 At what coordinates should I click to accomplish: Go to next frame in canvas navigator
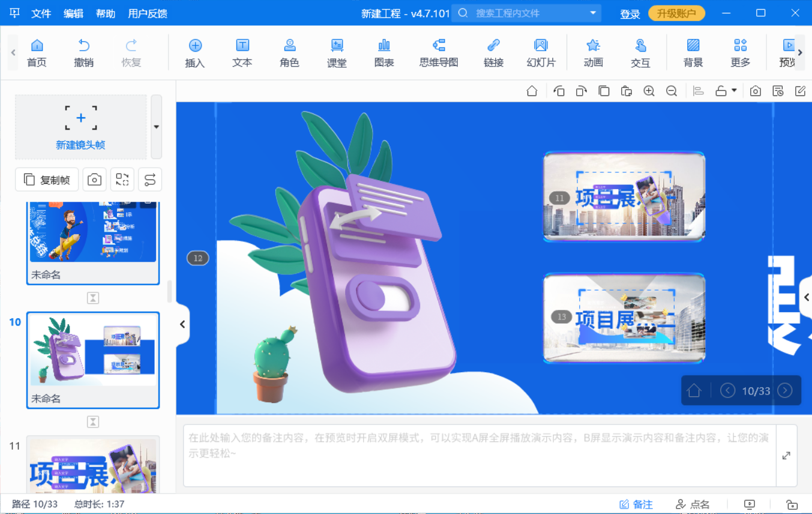point(785,391)
